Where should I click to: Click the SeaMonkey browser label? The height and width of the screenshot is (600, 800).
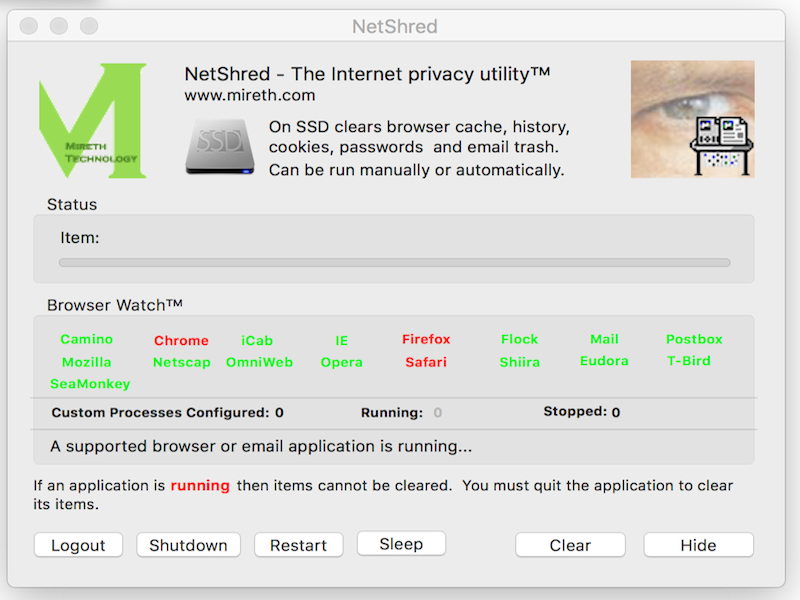pyautogui.click(x=90, y=384)
